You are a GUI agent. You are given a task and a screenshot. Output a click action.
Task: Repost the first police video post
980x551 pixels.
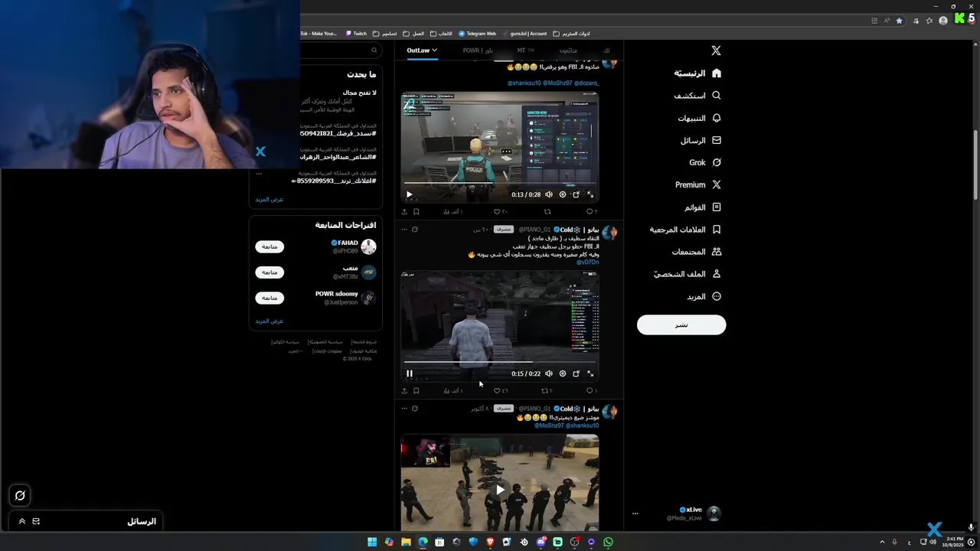click(547, 212)
